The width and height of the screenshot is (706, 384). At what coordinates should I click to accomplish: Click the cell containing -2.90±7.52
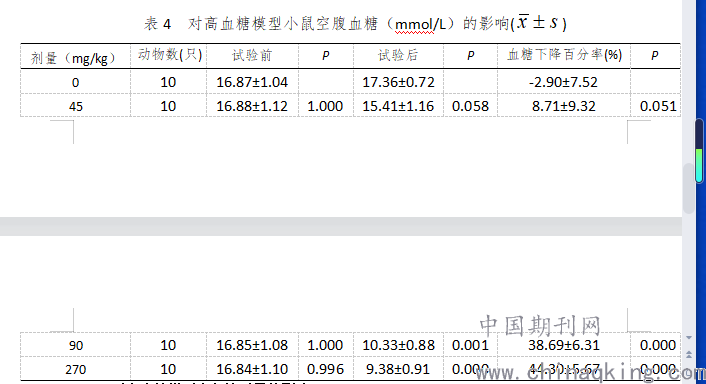(x=564, y=82)
